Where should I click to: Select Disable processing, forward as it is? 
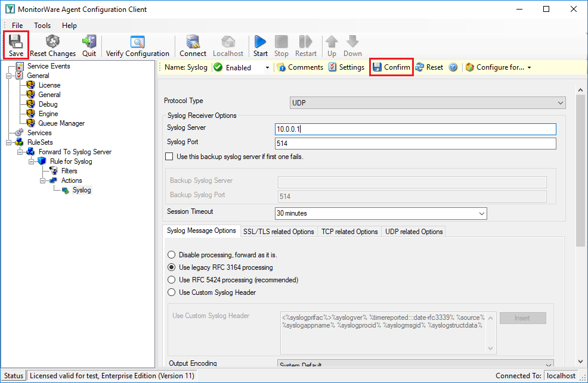pos(171,255)
